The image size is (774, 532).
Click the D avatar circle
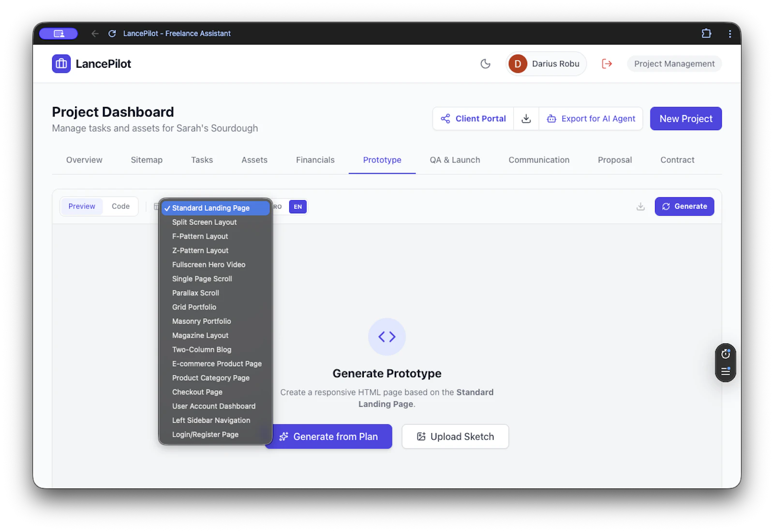(x=518, y=64)
